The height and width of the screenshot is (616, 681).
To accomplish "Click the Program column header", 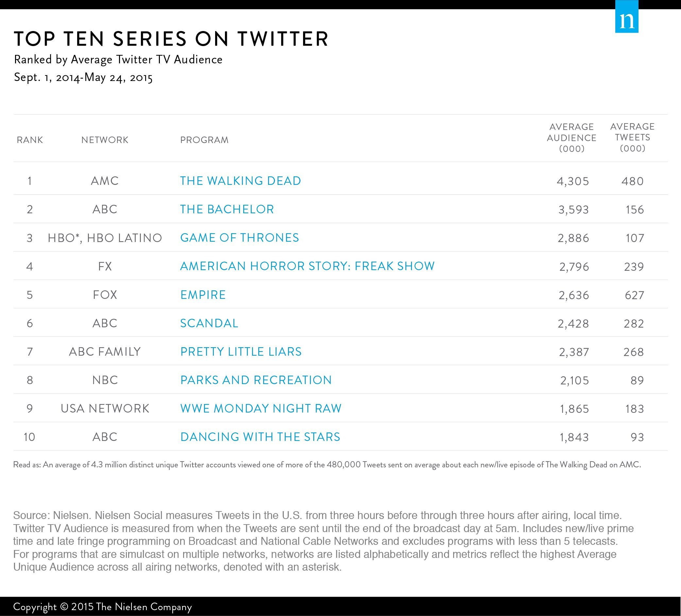I will [204, 140].
